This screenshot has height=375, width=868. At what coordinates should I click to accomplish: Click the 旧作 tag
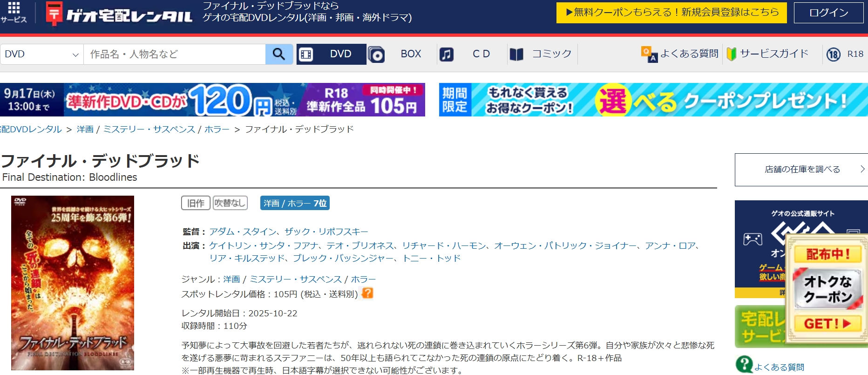[x=196, y=203]
